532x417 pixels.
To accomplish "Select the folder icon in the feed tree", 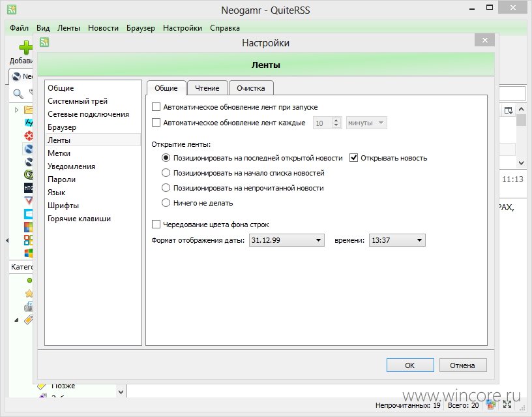I will coord(29,110).
